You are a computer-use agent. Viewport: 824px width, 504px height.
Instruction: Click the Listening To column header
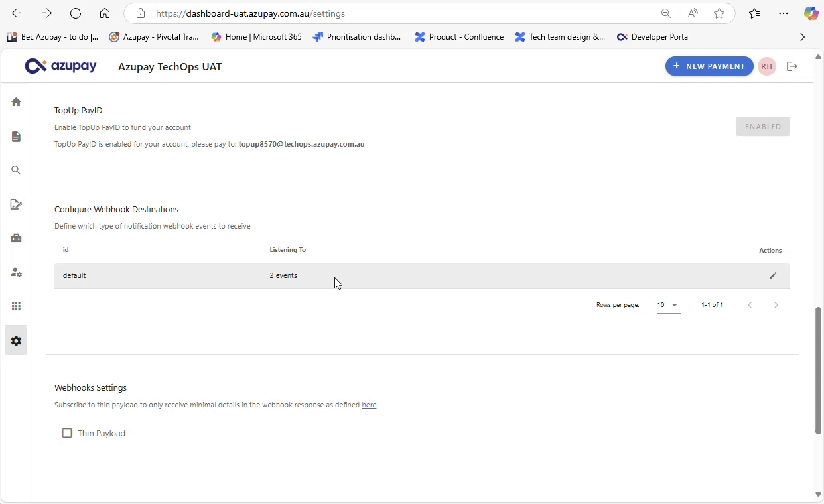[x=287, y=250]
